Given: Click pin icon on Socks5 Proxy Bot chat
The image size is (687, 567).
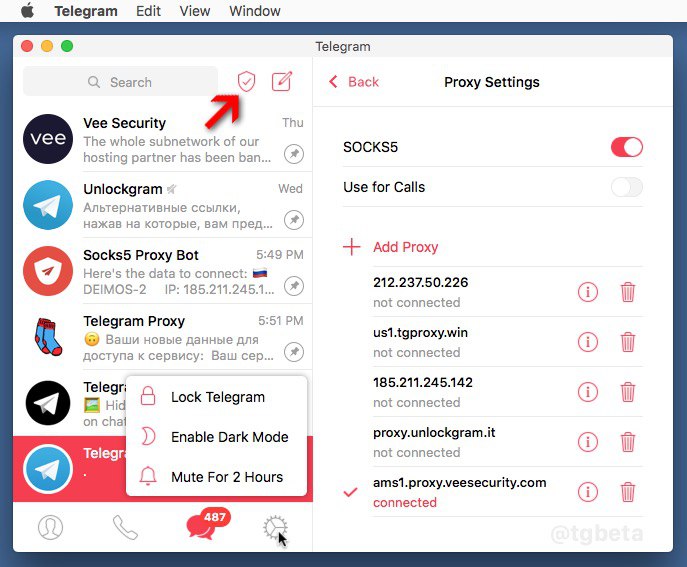Looking at the screenshot, I should [294, 286].
